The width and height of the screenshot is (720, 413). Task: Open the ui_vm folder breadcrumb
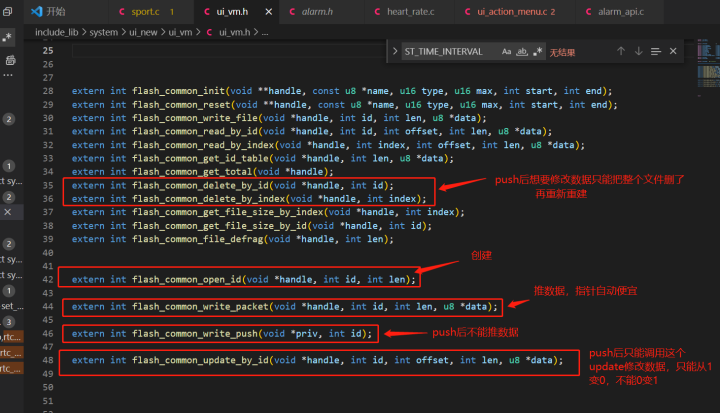point(180,32)
